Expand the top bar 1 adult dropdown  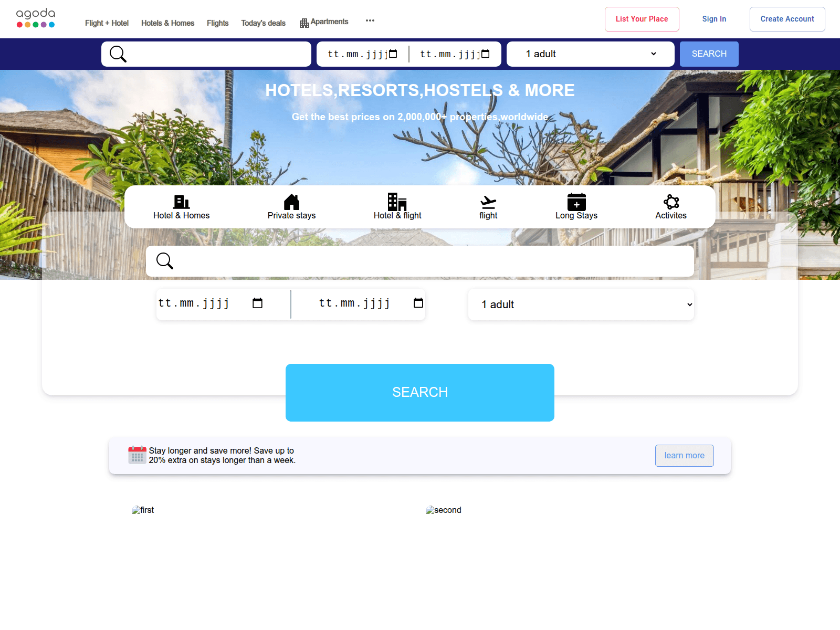(591, 54)
